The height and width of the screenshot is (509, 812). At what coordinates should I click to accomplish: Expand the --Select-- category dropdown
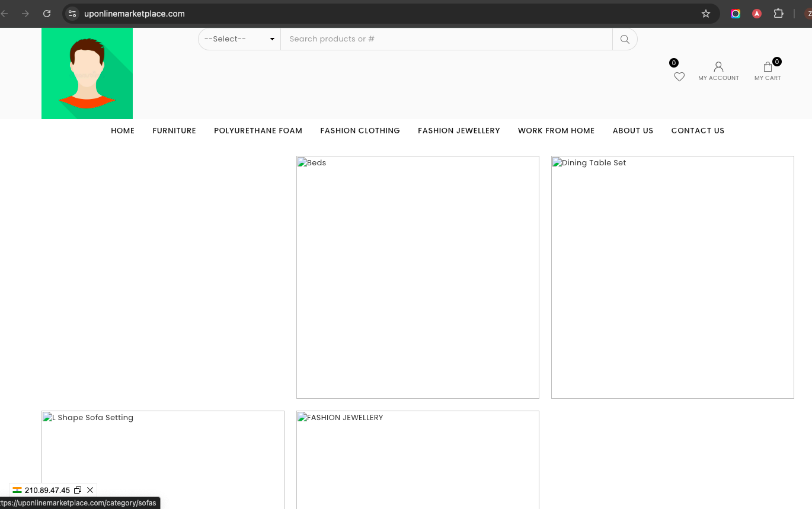point(239,39)
